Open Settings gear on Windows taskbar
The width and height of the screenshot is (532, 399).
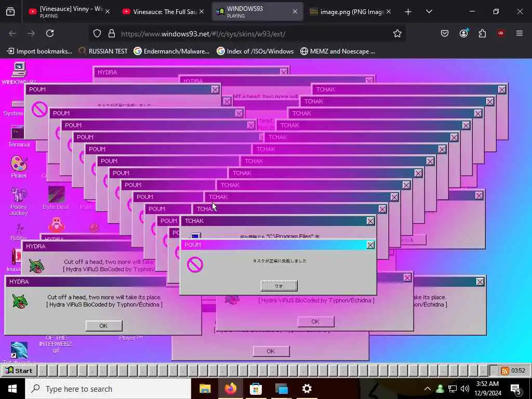pyautogui.click(x=307, y=389)
